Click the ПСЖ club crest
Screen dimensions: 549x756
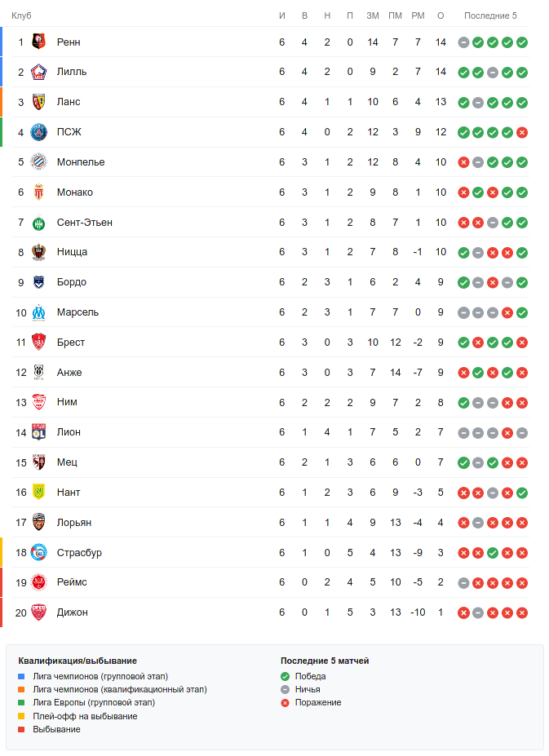(38, 132)
